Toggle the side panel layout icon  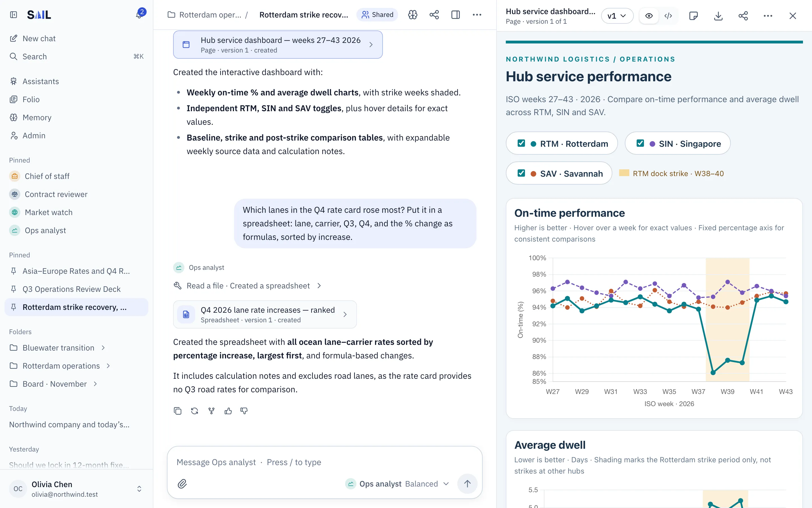(456, 15)
